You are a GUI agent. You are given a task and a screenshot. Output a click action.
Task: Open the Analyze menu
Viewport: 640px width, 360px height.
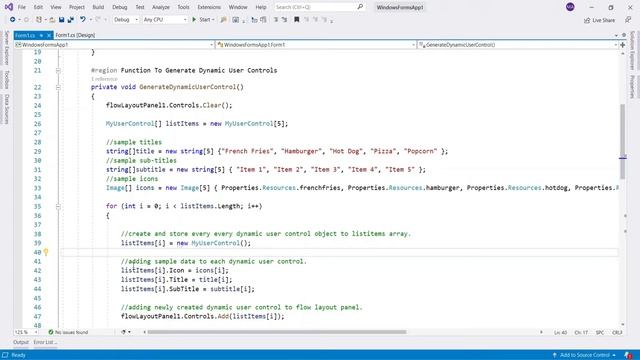tap(161, 7)
